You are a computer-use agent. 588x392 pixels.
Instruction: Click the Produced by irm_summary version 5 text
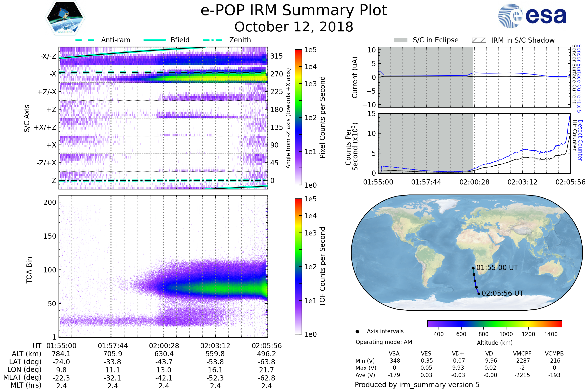tap(417, 385)
